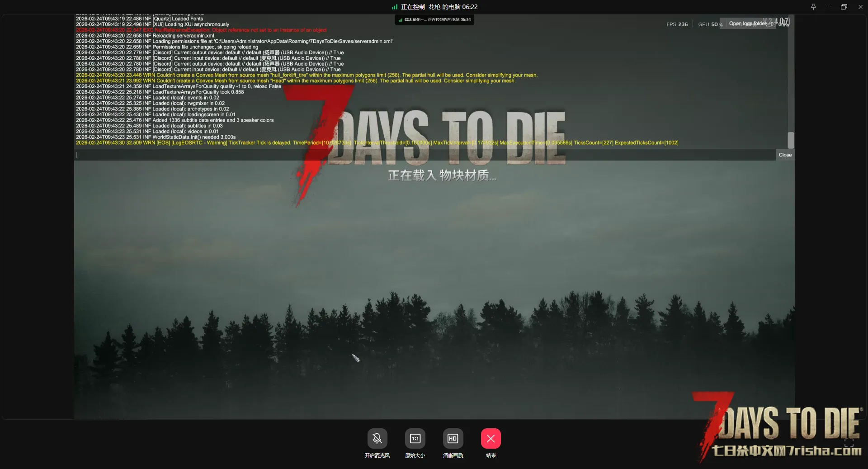Pin the remote control window on top
The height and width of the screenshot is (469, 868).
(x=813, y=7)
